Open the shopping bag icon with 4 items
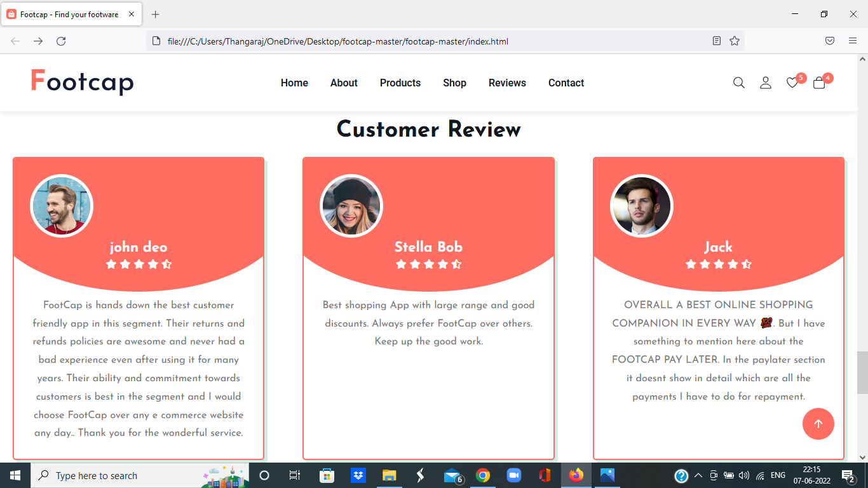The width and height of the screenshot is (868, 488). tap(818, 83)
